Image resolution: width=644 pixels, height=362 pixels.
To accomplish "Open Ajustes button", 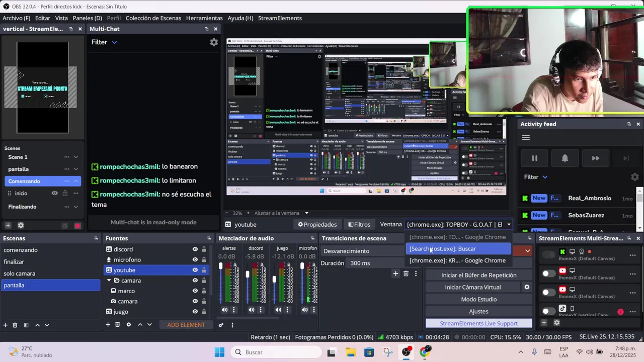I will 479,311.
